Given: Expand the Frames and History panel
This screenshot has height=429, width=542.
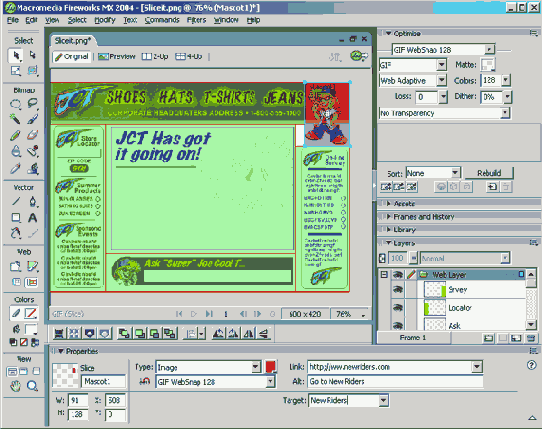Looking at the screenshot, I should [x=424, y=217].
